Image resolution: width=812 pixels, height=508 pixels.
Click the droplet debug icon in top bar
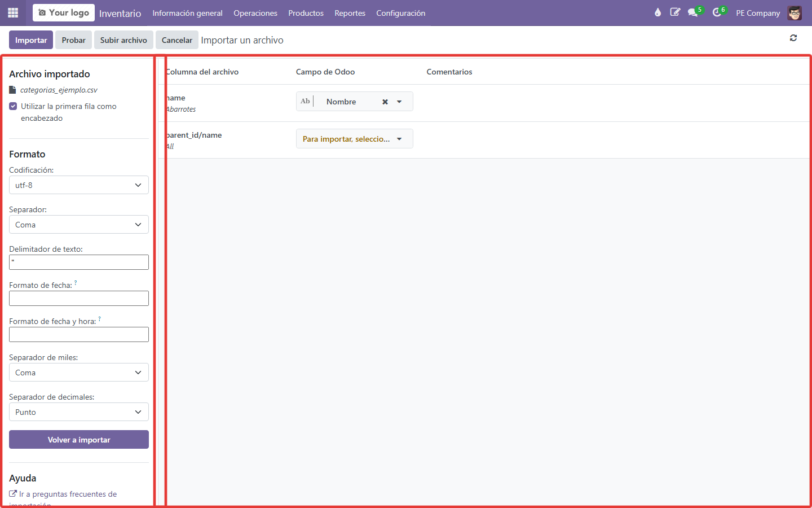click(657, 12)
